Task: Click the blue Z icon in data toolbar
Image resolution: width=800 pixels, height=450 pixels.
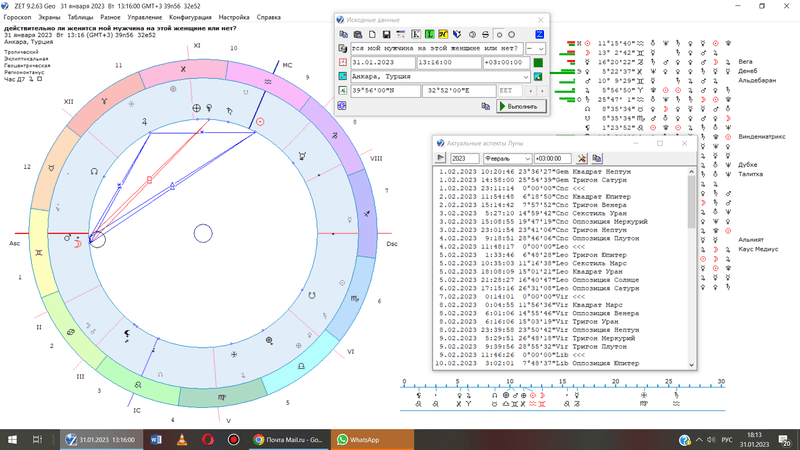Action: (x=538, y=34)
